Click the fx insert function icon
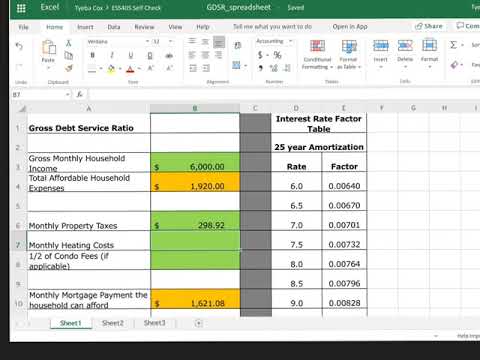 click(x=80, y=95)
